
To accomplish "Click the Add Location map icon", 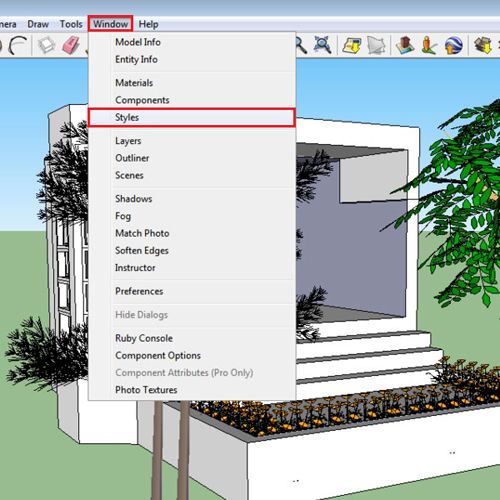I will pos(352,45).
